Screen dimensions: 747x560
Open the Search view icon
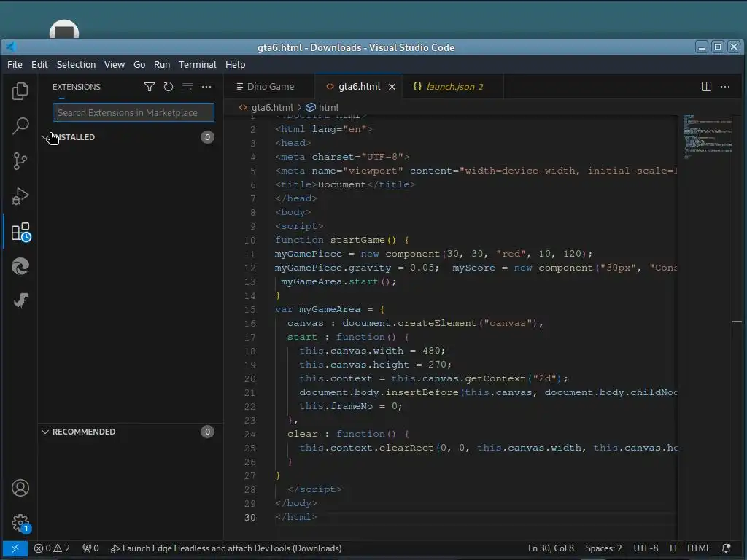20,125
